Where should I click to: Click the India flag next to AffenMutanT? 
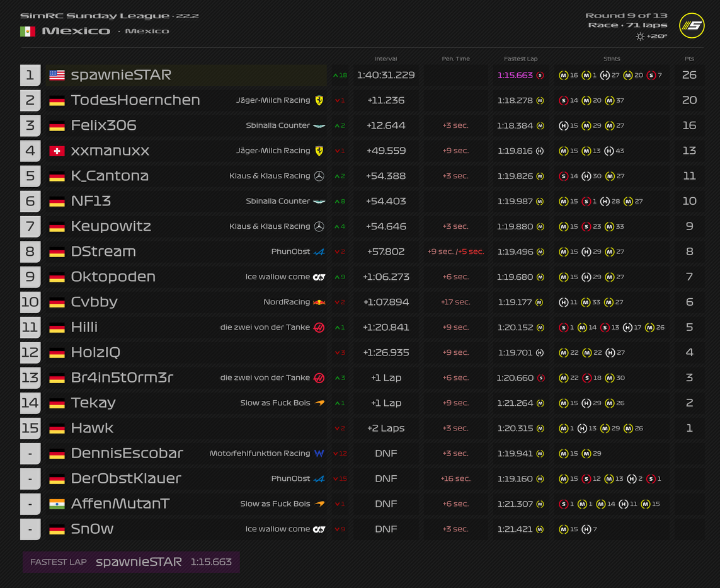[57, 504]
